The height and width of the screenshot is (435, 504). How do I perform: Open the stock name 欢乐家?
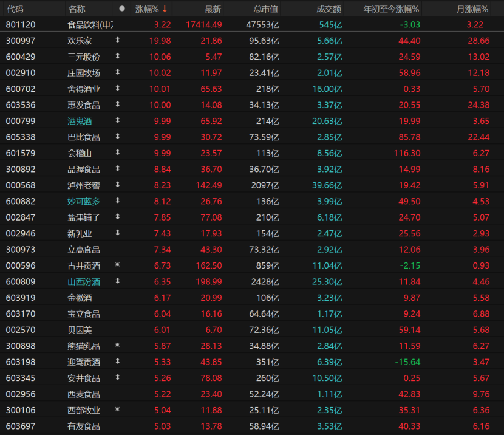click(x=80, y=41)
